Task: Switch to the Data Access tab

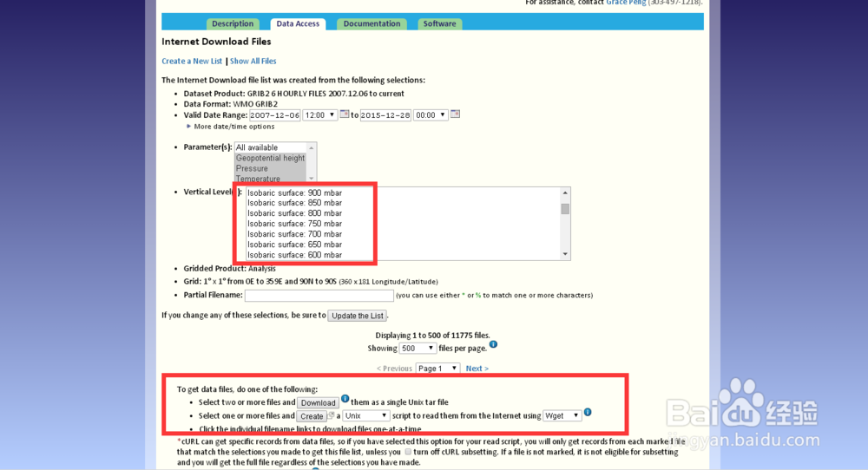Action: [x=298, y=23]
